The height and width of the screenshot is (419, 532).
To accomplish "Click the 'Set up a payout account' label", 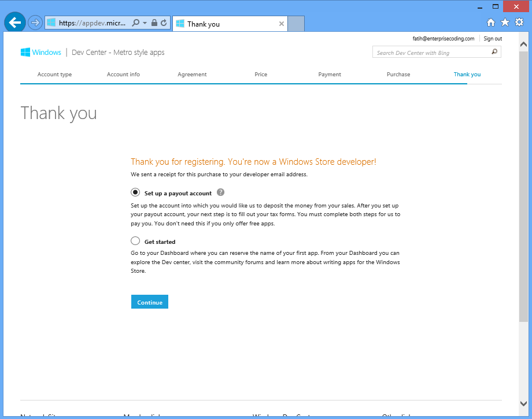I will [178, 193].
